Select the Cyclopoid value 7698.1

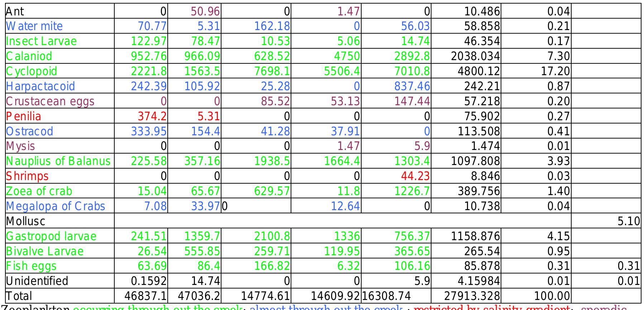coord(272,71)
